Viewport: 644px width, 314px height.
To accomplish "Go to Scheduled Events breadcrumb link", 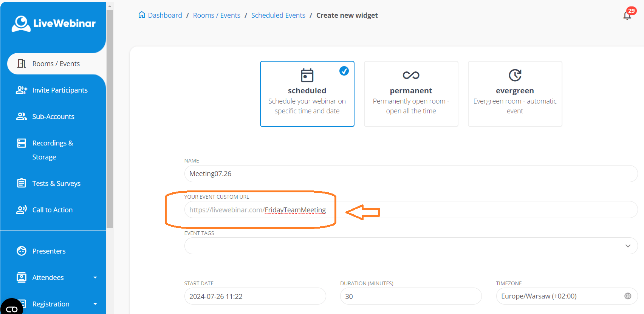I will (x=278, y=15).
